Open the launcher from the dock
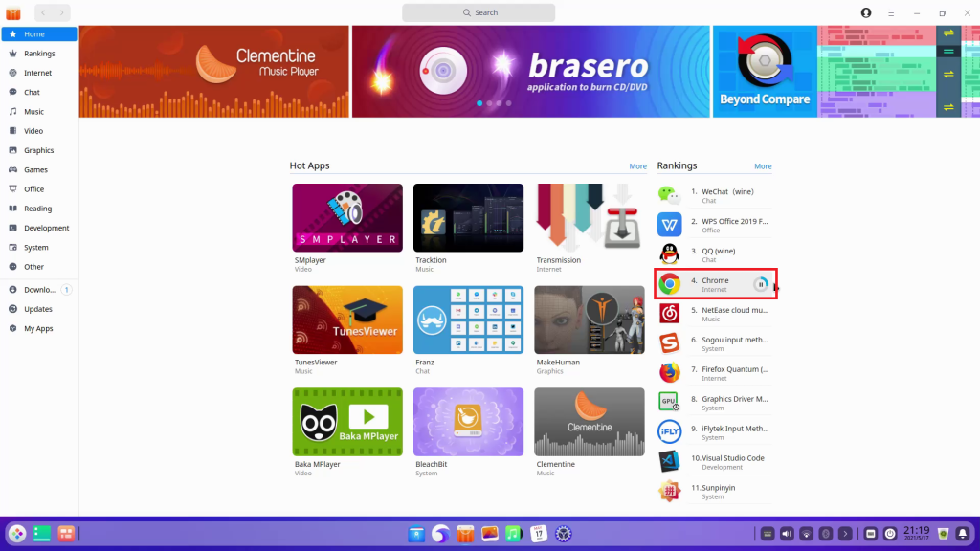The width and height of the screenshot is (980, 551). tap(17, 534)
